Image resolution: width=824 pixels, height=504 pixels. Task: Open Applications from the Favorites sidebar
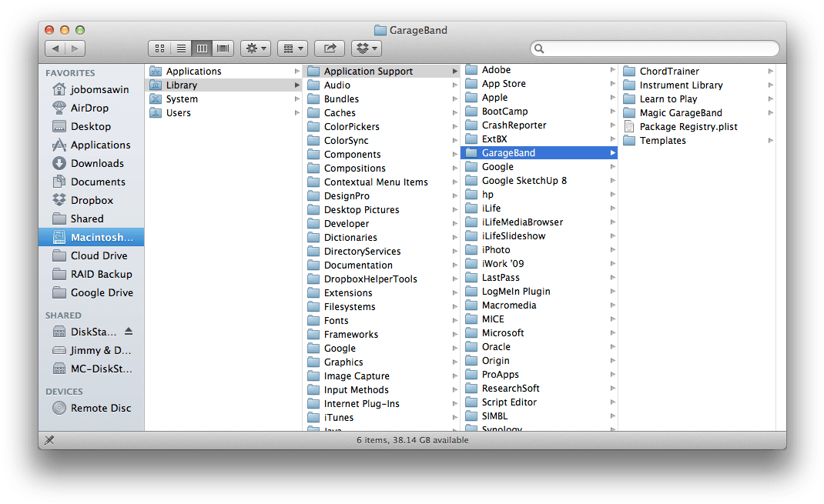[x=92, y=145]
